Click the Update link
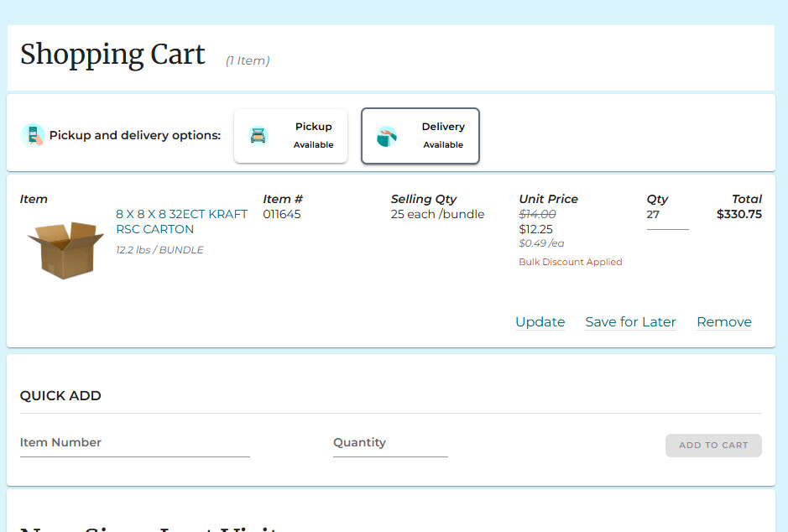 [540, 322]
